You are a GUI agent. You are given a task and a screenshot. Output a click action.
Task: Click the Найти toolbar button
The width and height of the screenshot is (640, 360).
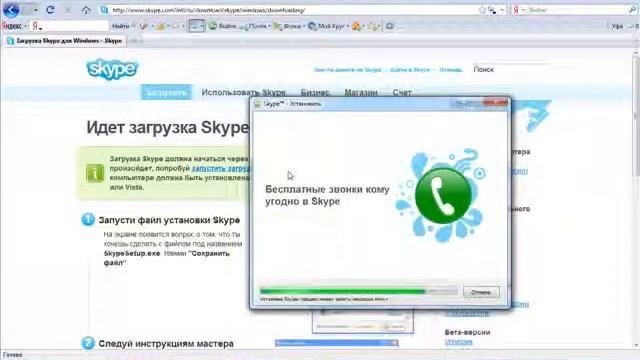click(x=120, y=26)
